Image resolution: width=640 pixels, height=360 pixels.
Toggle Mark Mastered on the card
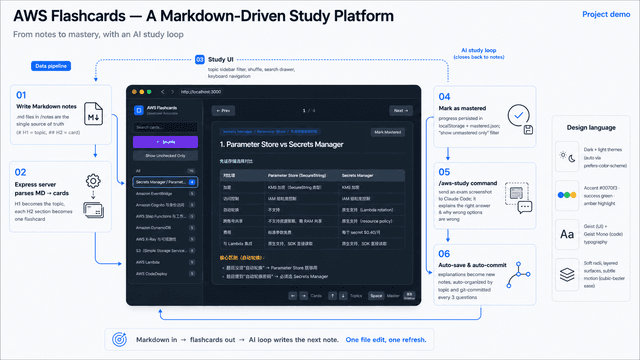[x=388, y=132]
